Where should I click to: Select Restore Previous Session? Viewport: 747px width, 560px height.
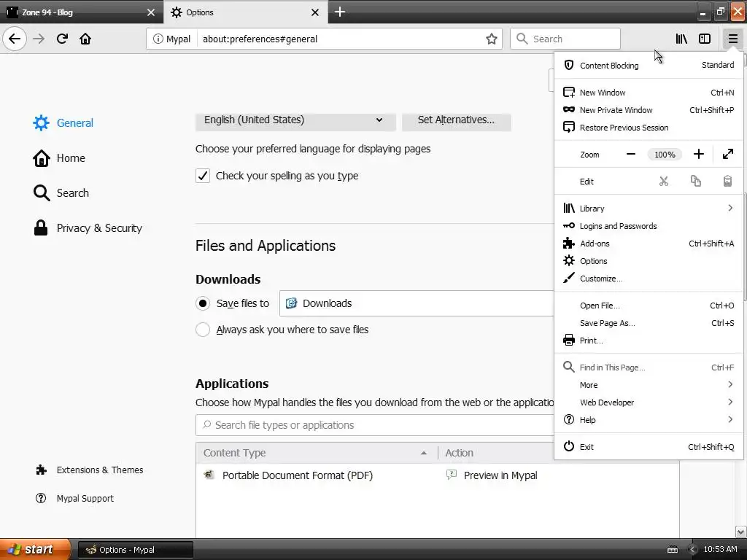[649, 128]
